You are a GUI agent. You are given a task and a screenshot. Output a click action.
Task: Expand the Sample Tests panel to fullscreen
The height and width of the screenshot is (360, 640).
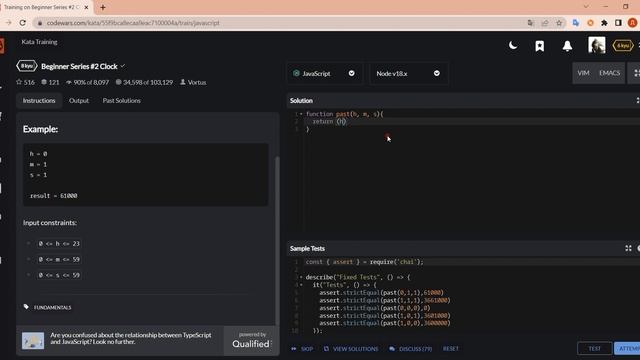pyautogui.click(x=628, y=248)
